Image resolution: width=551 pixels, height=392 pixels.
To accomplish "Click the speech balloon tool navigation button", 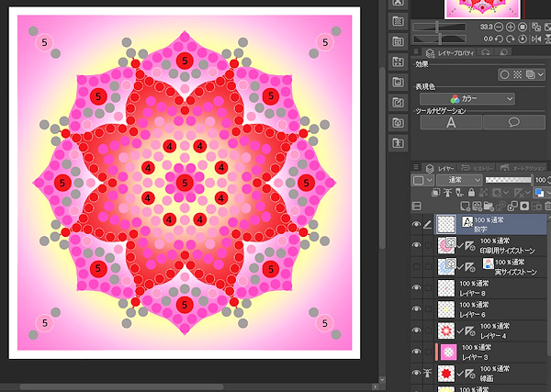I will pos(513,122).
